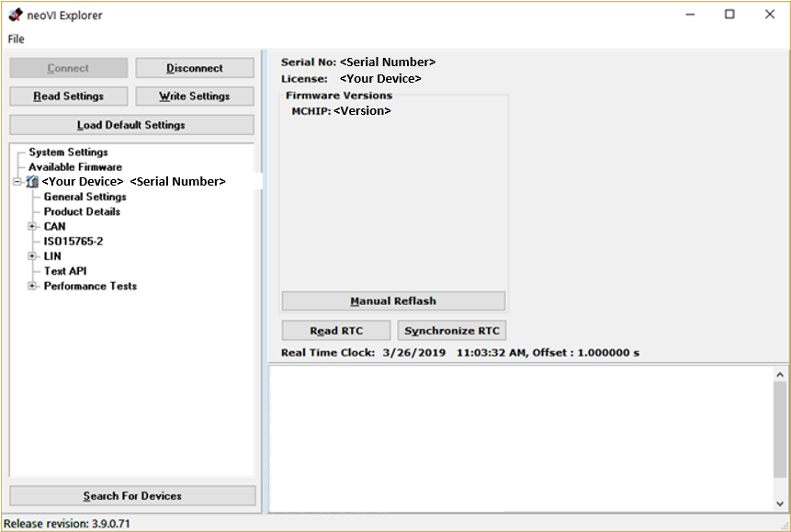791x532 pixels.
Task: Select Available Firmware in the tree
Action: 75,166
